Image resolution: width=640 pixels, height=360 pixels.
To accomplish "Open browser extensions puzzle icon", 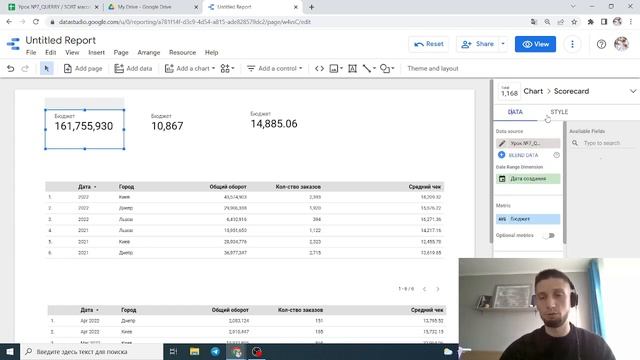I will (590, 22).
